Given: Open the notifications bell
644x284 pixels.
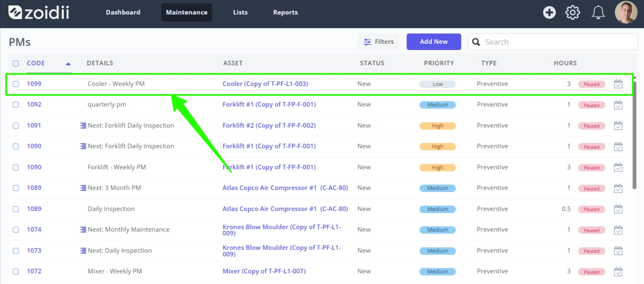Looking at the screenshot, I should [598, 12].
